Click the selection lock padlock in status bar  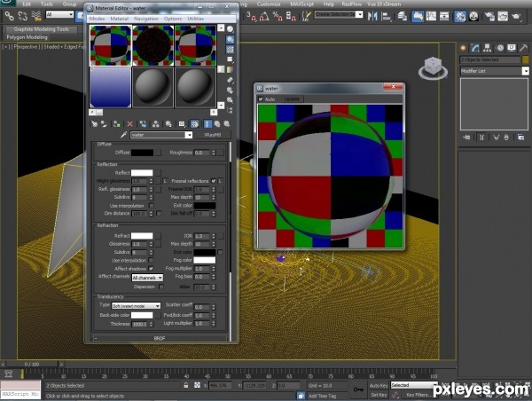[x=186, y=385]
